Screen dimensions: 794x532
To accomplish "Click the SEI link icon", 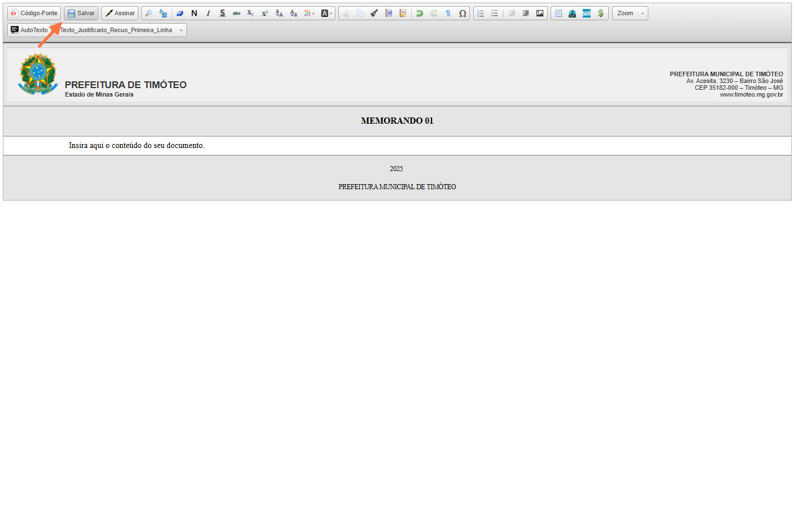I will coord(587,13).
